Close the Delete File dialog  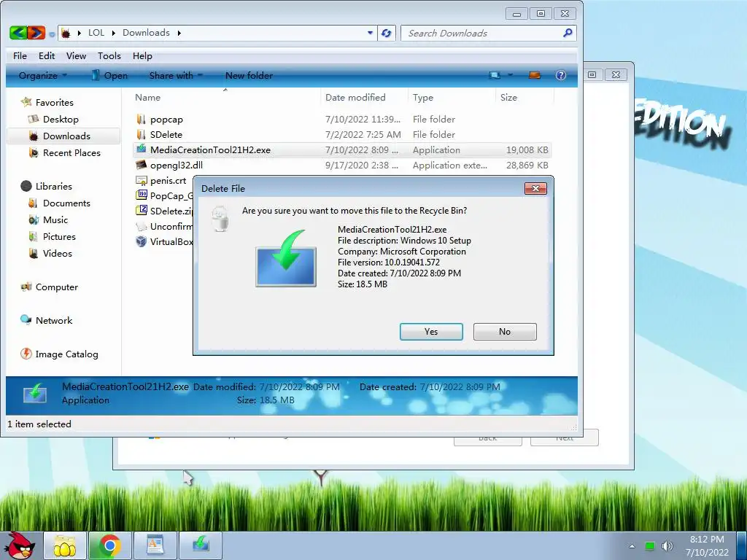tap(535, 189)
